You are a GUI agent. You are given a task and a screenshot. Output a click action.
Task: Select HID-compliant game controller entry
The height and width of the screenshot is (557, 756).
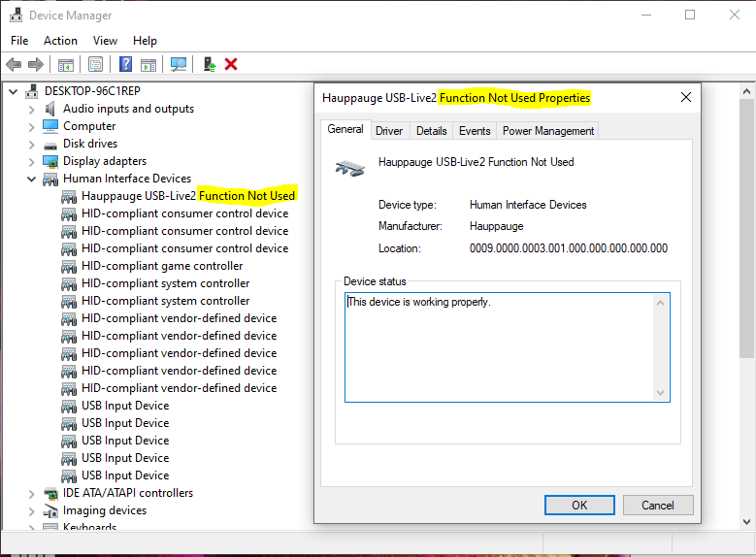tap(162, 266)
